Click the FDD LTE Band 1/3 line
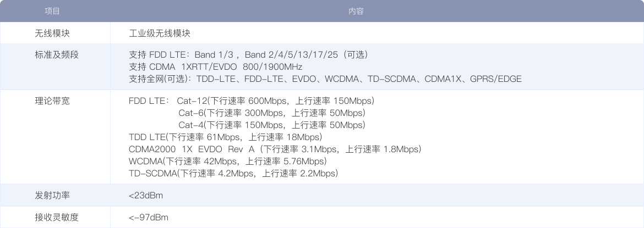This screenshot has height=228, width=644. click(248, 55)
